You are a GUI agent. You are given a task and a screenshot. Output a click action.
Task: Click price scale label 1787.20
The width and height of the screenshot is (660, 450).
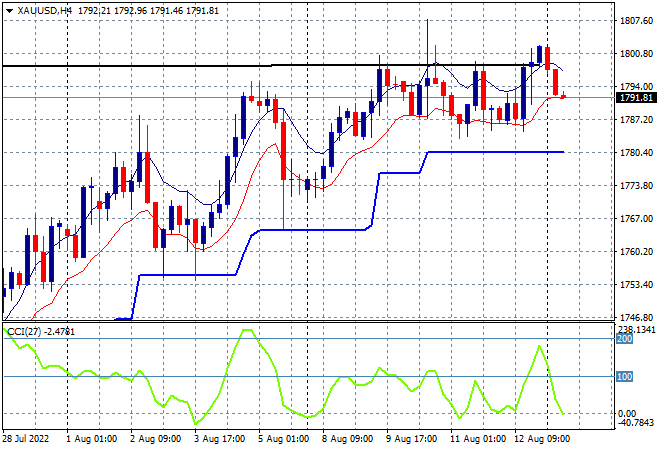click(636, 120)
